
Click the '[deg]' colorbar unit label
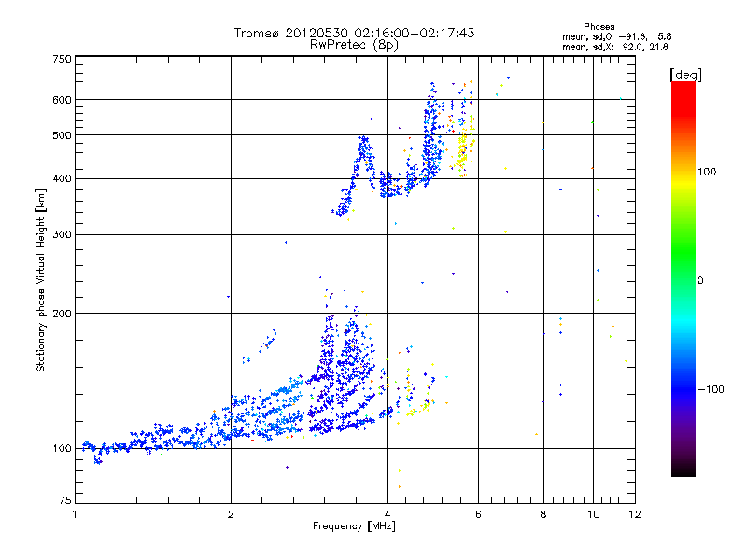pyautogui.click(x=685, y=76)
